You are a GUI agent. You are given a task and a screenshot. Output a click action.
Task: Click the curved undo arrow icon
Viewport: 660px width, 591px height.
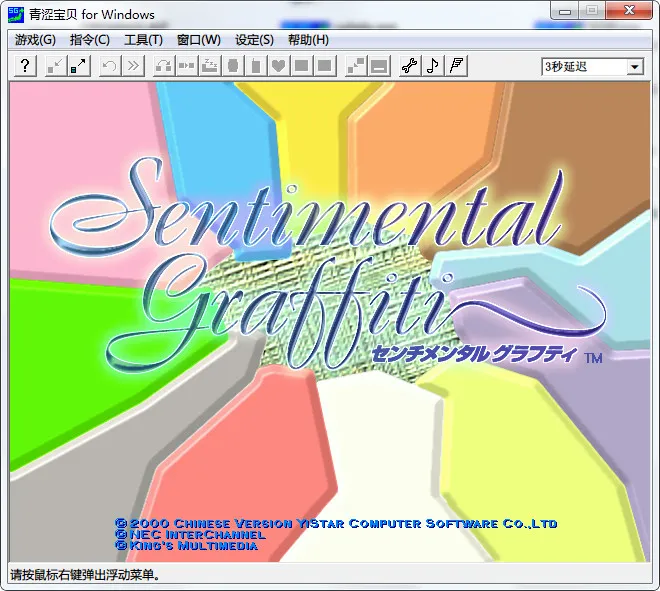110,66
